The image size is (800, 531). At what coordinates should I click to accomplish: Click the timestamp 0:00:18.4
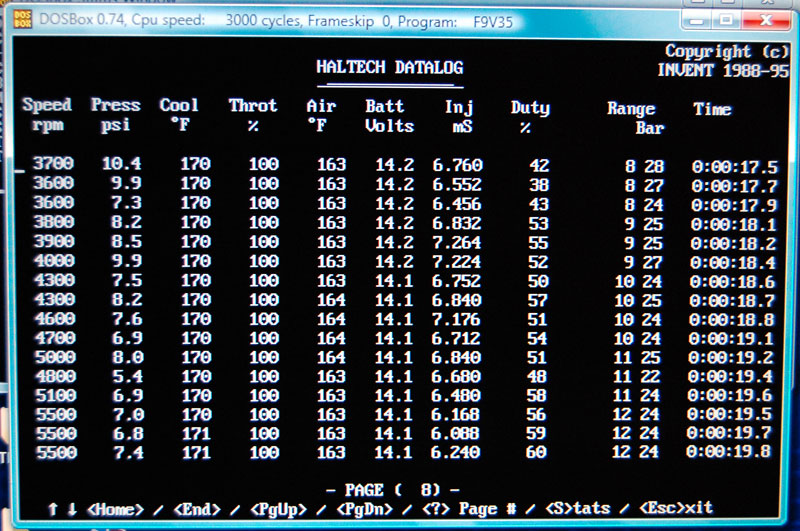point(733,262)
